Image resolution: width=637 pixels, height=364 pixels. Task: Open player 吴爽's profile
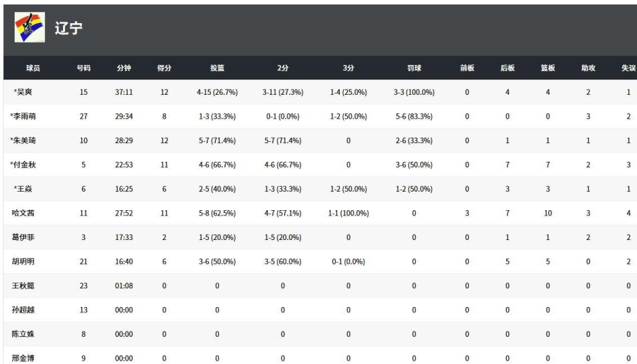click(25, 91)
